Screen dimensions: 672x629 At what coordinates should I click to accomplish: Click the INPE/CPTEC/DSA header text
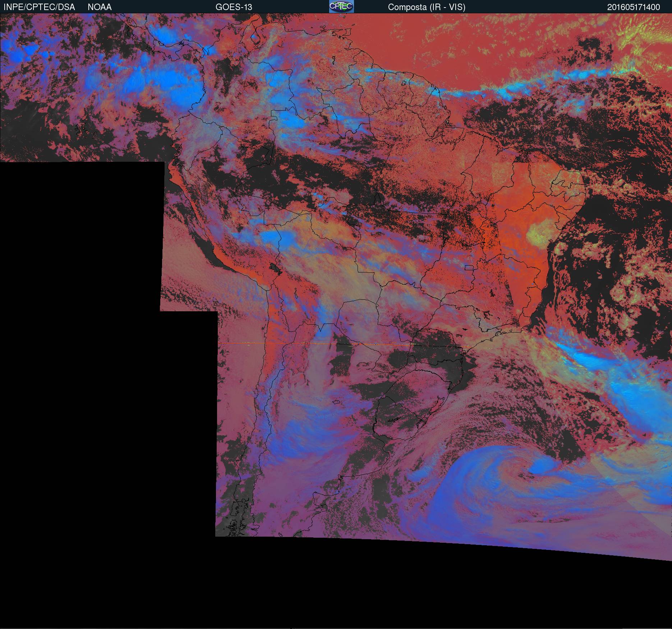coord(39,7)
